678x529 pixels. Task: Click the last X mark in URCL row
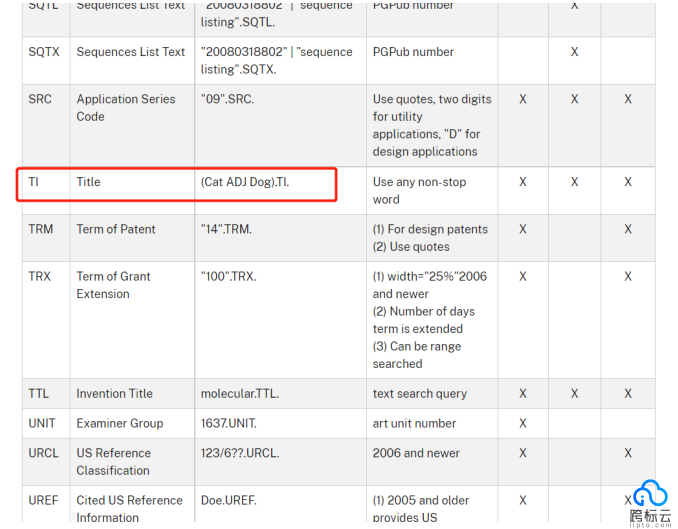[x=628, y=453]
